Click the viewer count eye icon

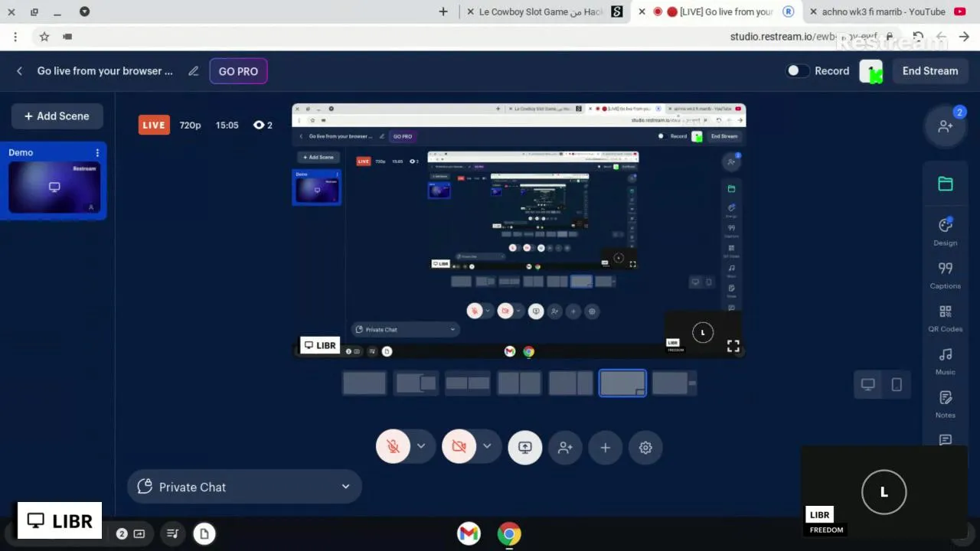point(259,125)
